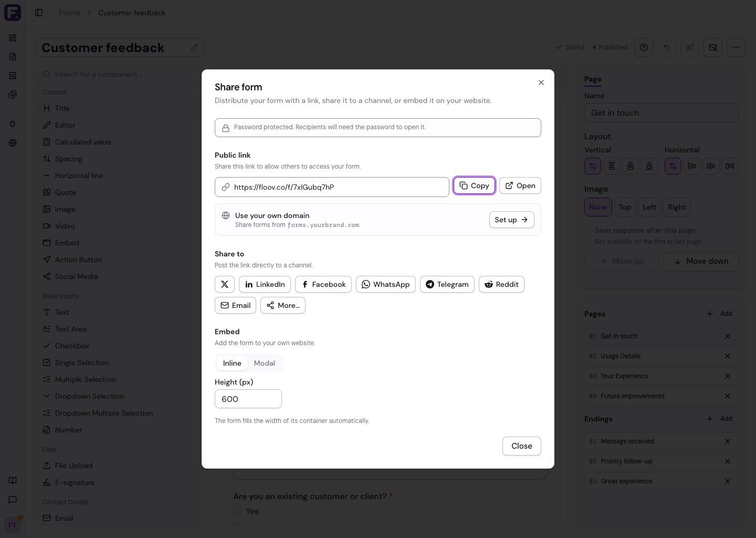
Task: Share the form to X (Twitter)
Action: pyautogui.click(x=225, y=284)
